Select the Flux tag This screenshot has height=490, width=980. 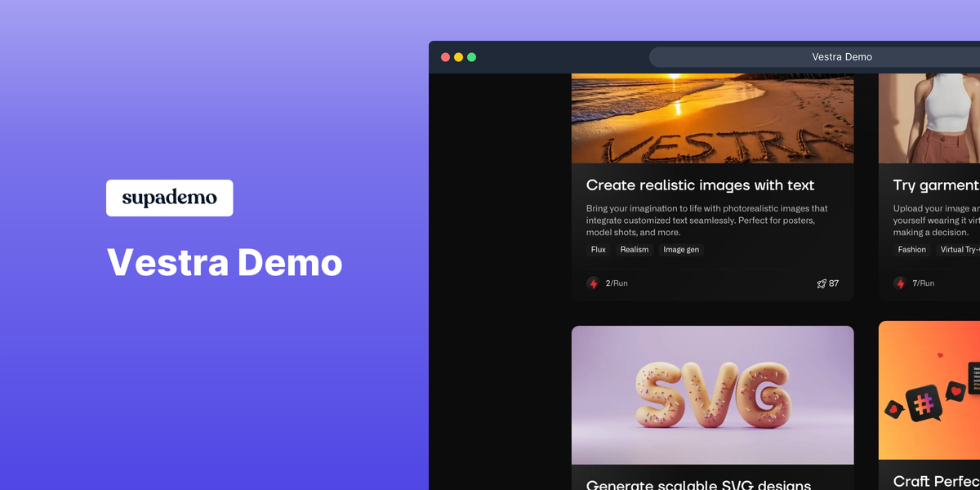(x=599, y=250)
